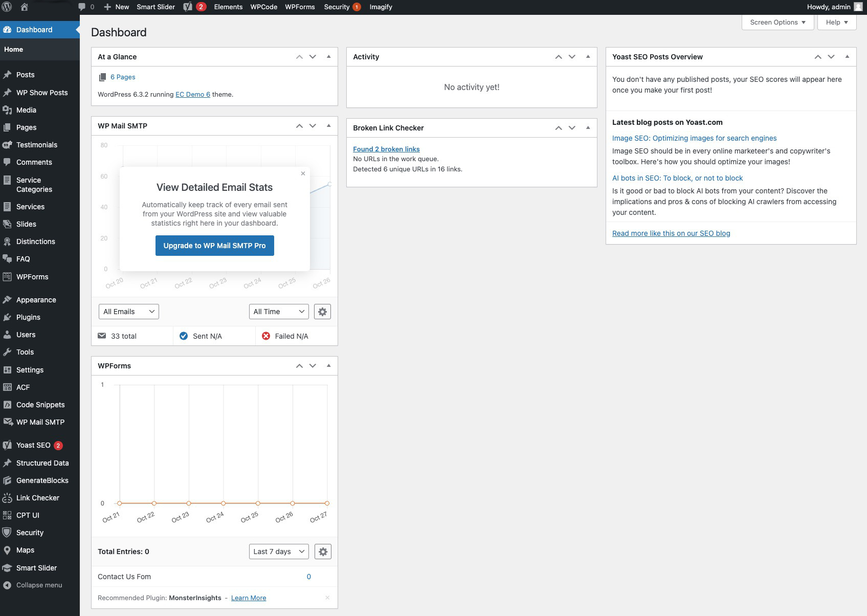Image resolution: width=867 pixels, height=616 pixels.
Task: Open EC Demo 6 theme link
Action: [193, 95]
